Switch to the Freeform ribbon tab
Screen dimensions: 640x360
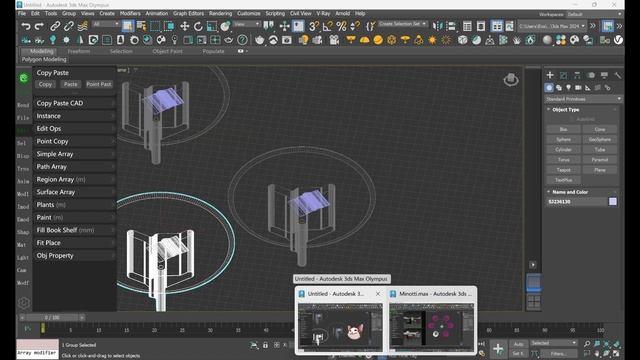[x=79, y=51]
